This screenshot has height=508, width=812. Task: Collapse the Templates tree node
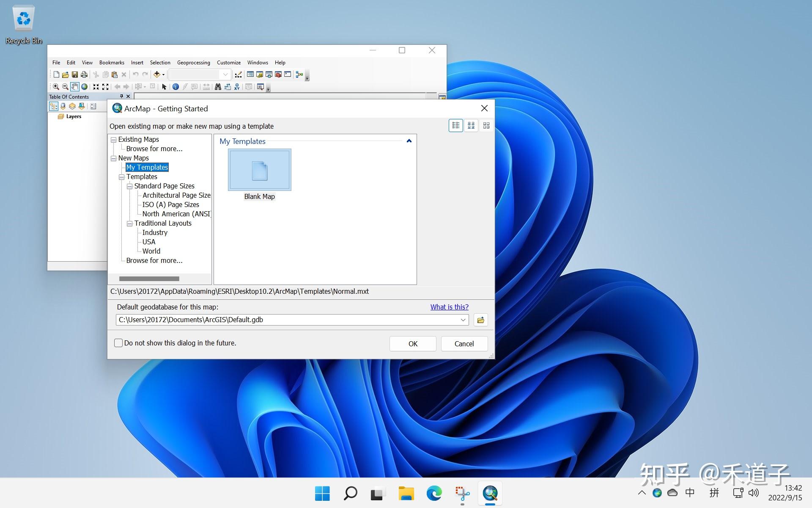[122, 177]
